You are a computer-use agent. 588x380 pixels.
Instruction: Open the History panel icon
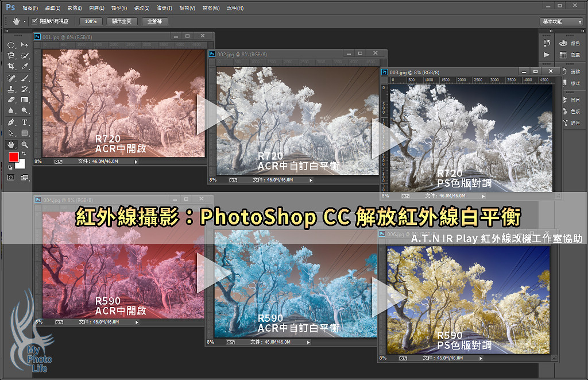point(547,43)
